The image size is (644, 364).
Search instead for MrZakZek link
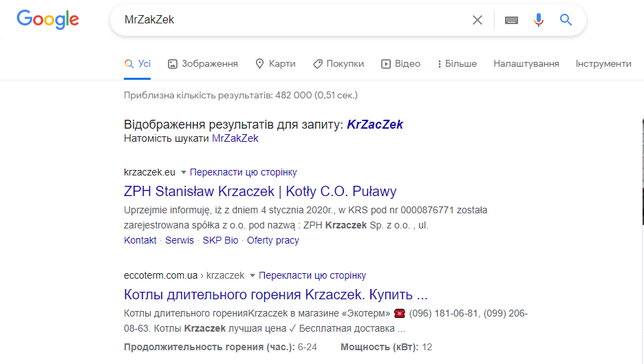[235, 138]
